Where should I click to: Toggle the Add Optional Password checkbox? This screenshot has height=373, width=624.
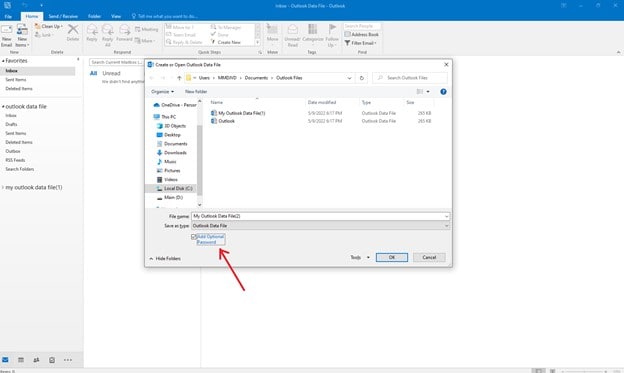(x=194, y=237)
